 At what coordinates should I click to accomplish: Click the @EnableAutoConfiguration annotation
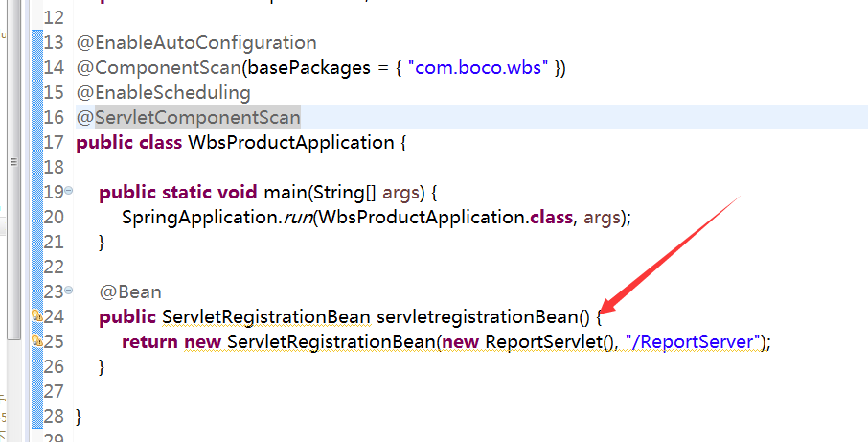[196, 42]
